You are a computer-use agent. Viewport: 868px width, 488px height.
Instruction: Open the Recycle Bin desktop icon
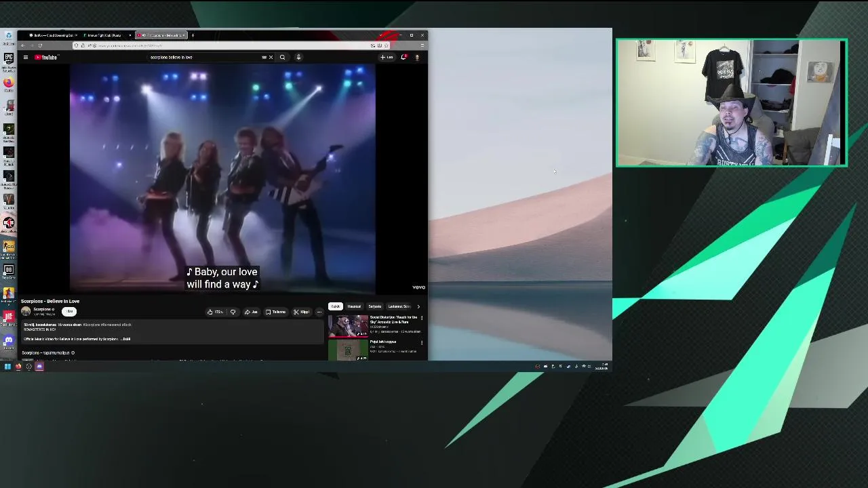point(8,37)
